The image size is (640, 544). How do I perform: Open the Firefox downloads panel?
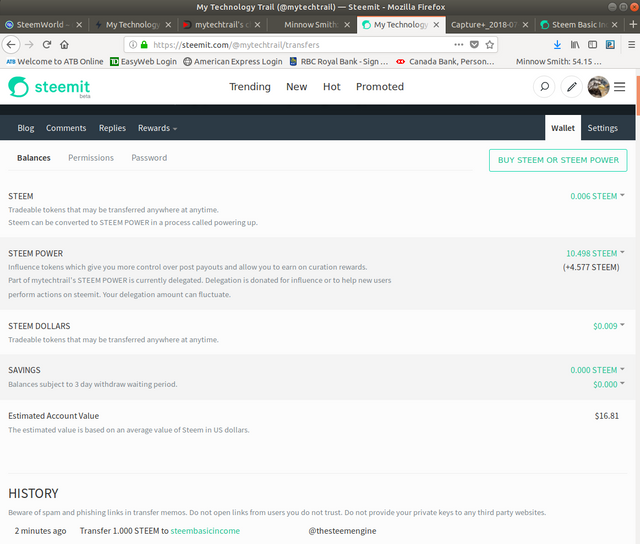(x=557, y=44)
